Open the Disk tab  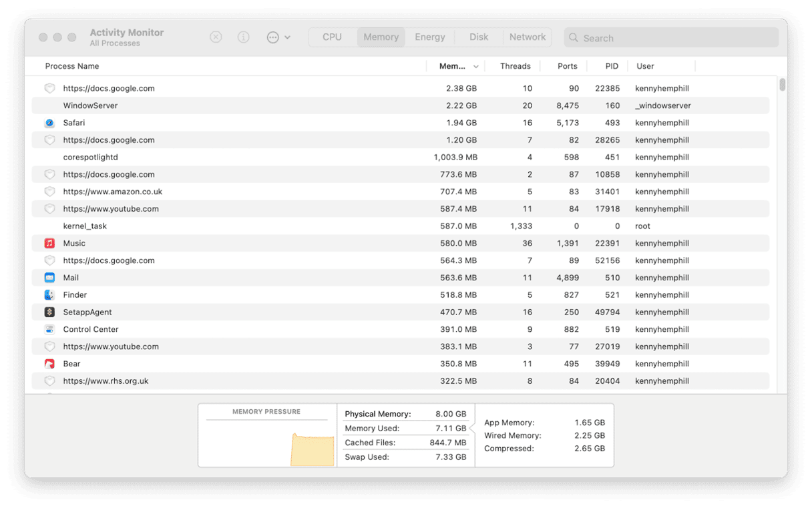click(479, 37)
